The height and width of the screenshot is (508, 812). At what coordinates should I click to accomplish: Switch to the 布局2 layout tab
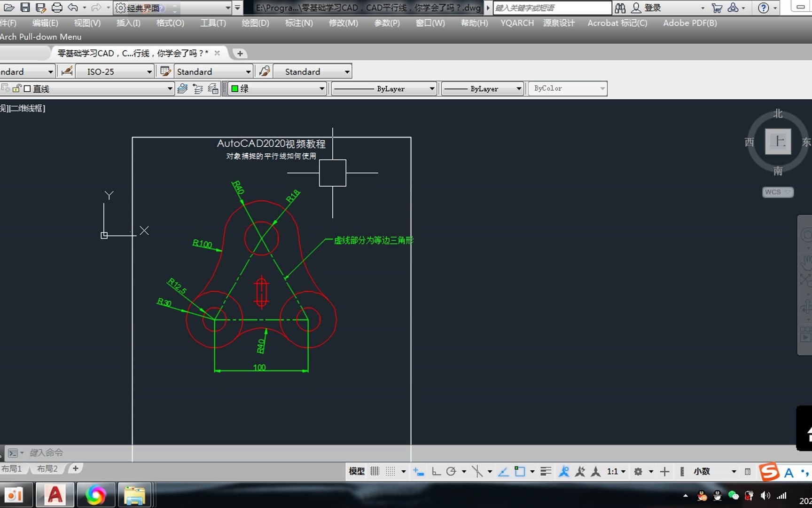pos(47,468)
